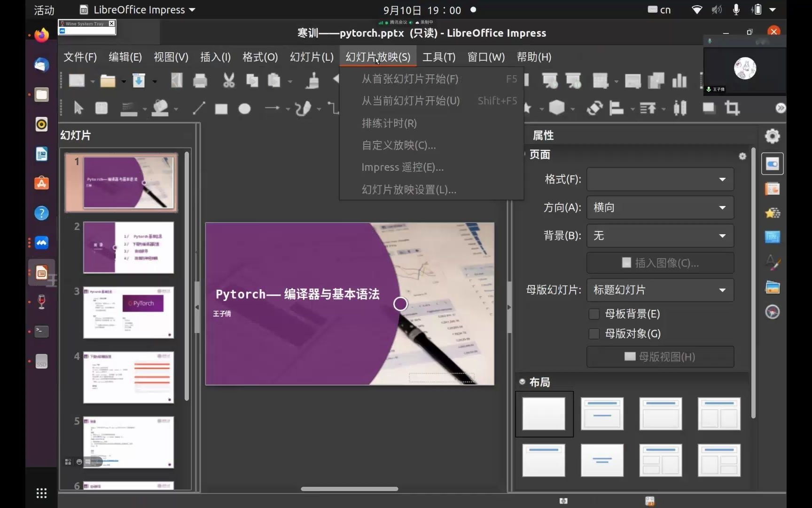Enable the 母板背景(E) checkbox
The height and width of the screenshot is (508, 812).
[594, 314]
